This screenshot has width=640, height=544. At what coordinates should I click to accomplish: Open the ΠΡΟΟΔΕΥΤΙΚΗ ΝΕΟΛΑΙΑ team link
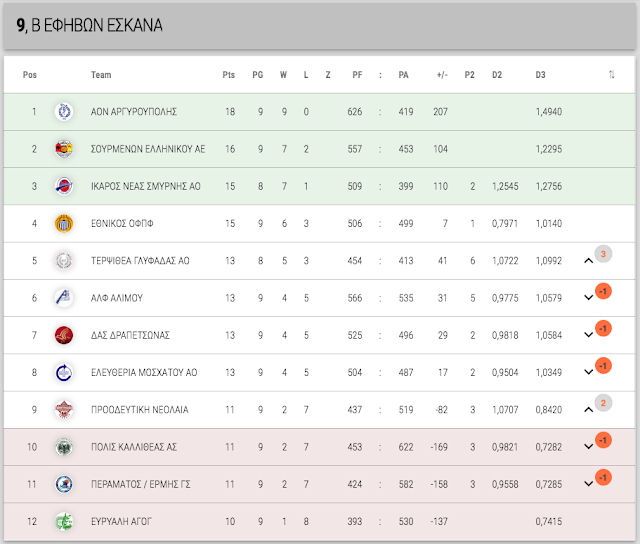(140, 409)
